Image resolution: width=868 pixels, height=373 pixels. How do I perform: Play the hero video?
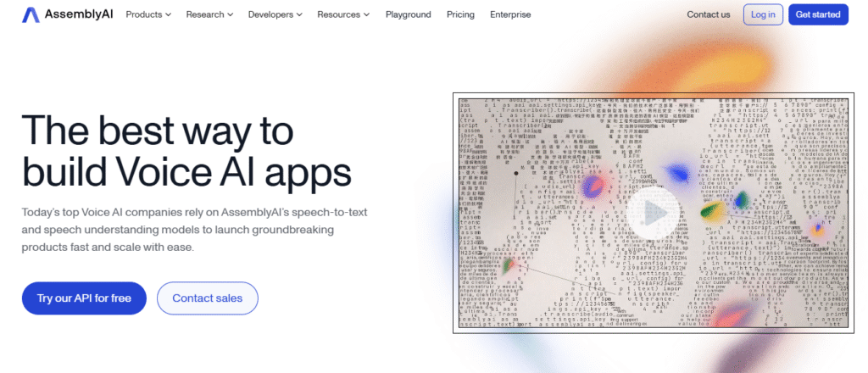654,213
